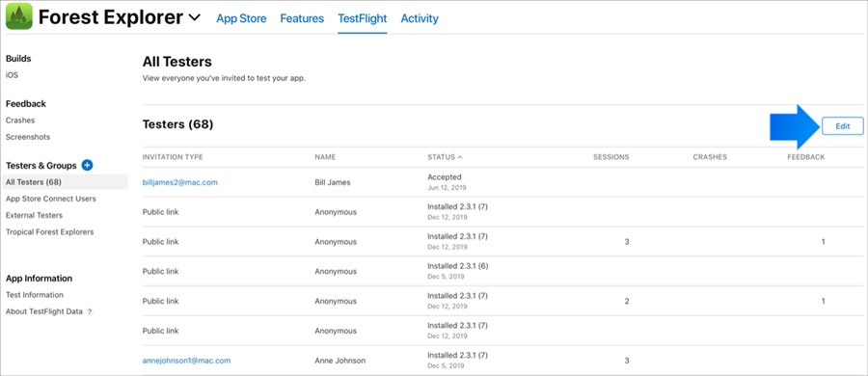This screenshot has height=376, width=868.
Task: Open billjames2@mac.com tester link
Action: [x=180, y=182]
